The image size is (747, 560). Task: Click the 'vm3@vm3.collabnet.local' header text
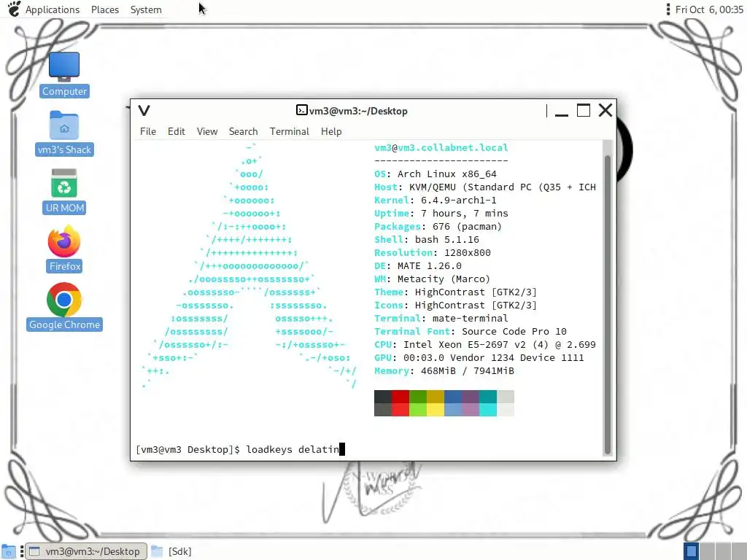pos(441,147)
